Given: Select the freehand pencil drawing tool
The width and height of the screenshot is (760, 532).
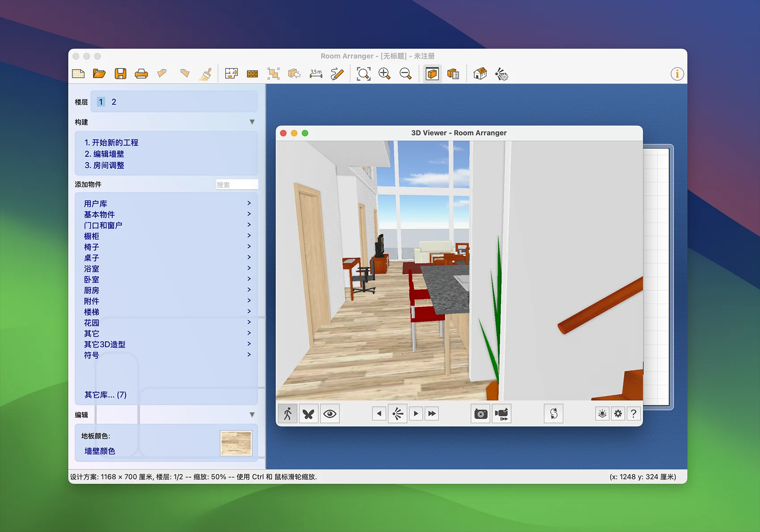Looking at the screenshot, I should point(337,74).
